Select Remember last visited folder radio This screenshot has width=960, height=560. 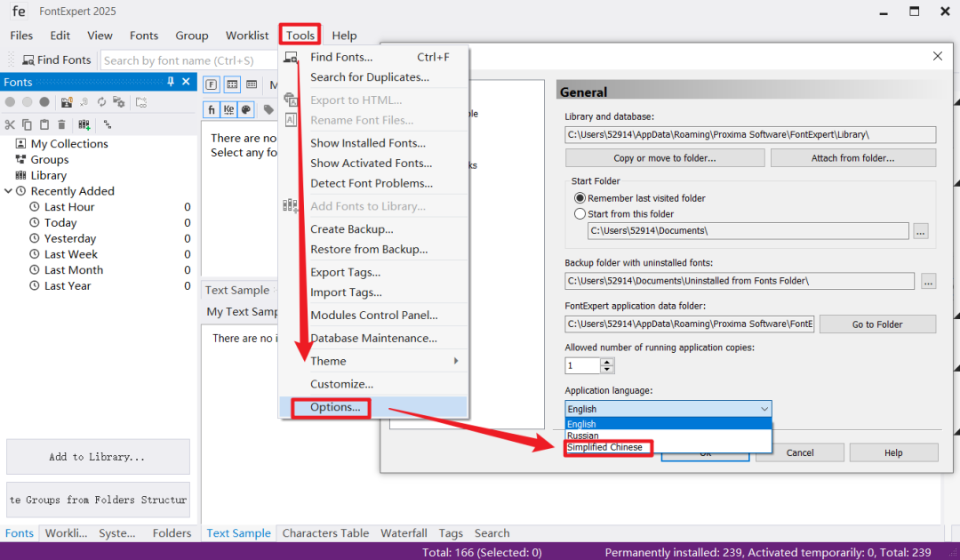tap(580, 198)
